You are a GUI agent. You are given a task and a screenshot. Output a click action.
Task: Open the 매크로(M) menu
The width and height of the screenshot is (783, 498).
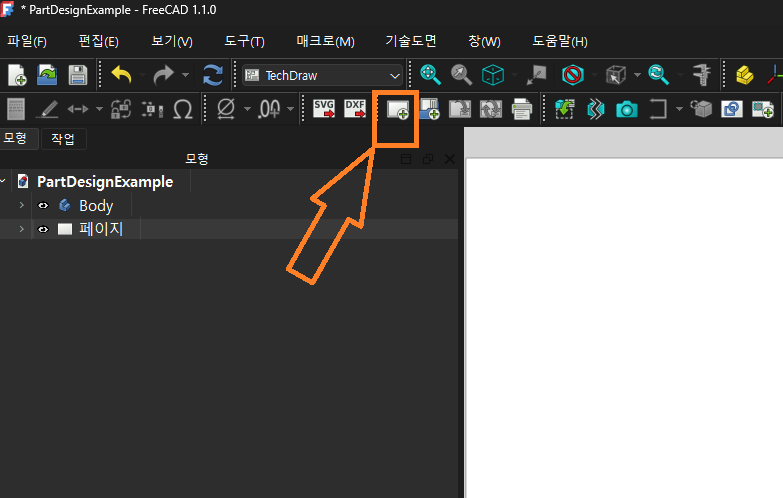(325, 41)
